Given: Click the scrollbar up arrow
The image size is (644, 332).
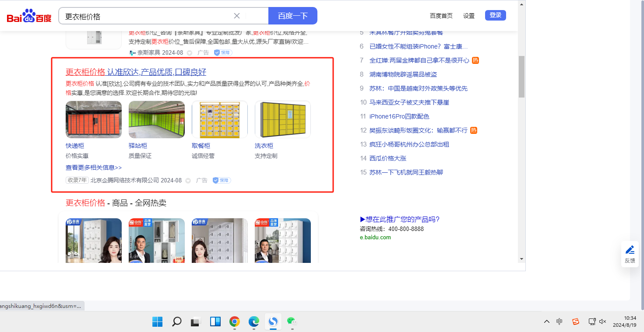Looking at the screenshot, I should pos(521,4).
